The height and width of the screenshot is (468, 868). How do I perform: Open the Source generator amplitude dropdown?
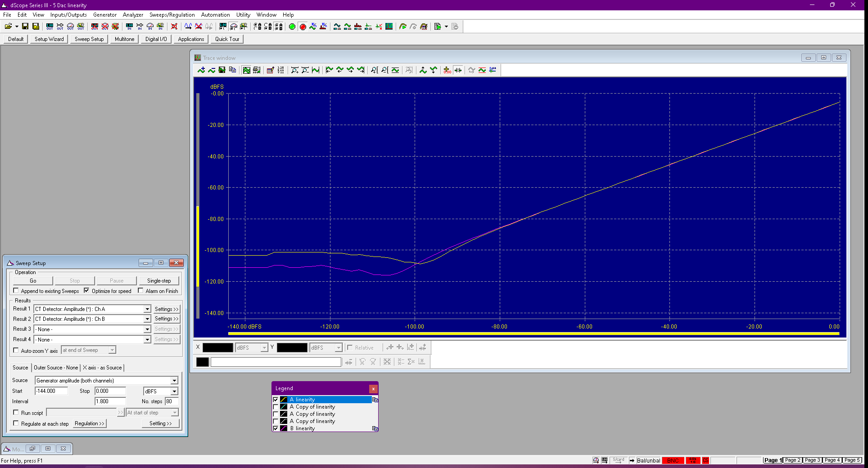point(174,381)
